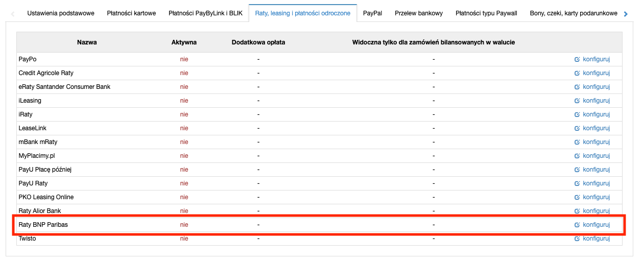
Task: Go to Płatności PayByLink i BLIK tab
Action: tap(205, 13)
